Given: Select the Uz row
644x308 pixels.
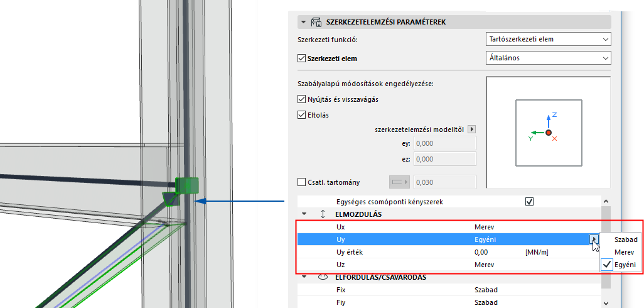Looking at the screenshot, I should coord(448,265).
